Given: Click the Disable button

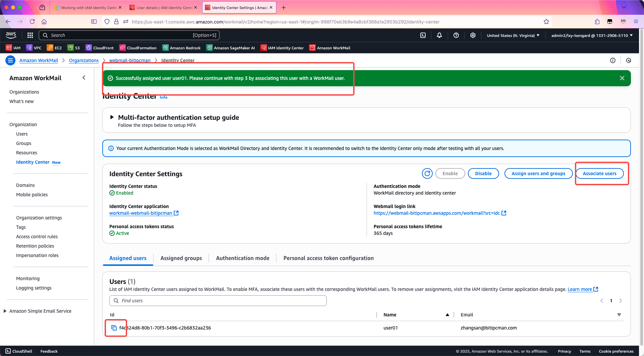Looking at the screenshot, I should 483,173.
